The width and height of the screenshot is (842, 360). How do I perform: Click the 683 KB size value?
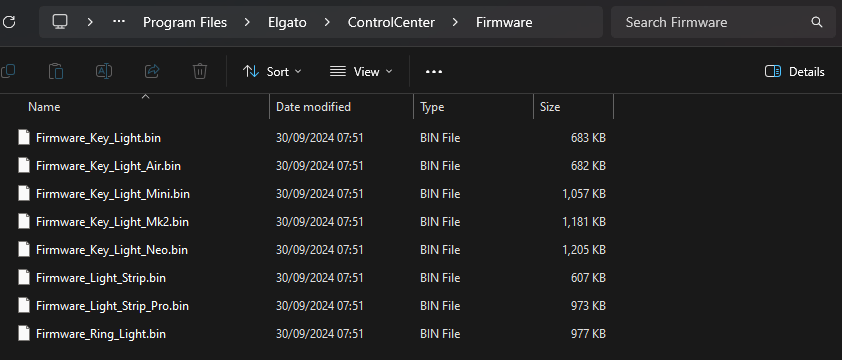click(588, 138)
